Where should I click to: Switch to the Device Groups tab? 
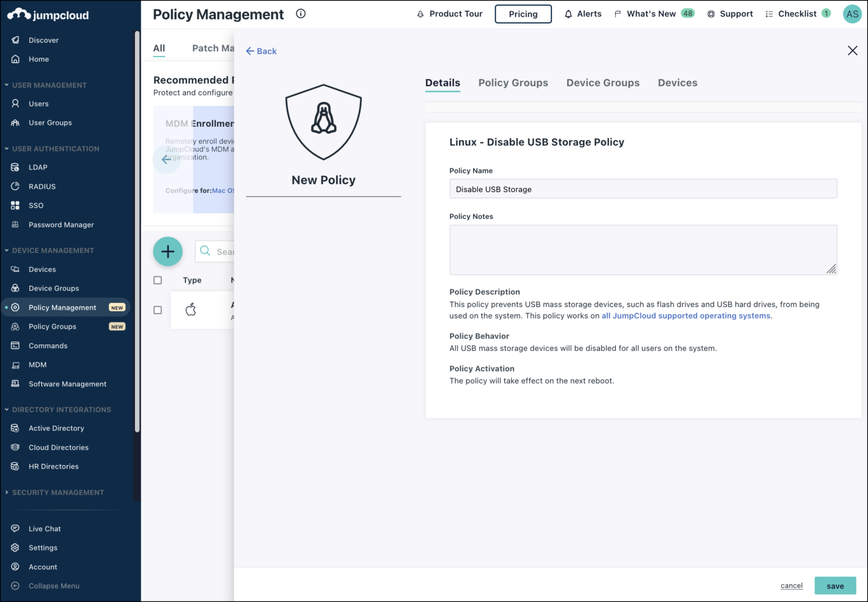[x=602, y=83]
